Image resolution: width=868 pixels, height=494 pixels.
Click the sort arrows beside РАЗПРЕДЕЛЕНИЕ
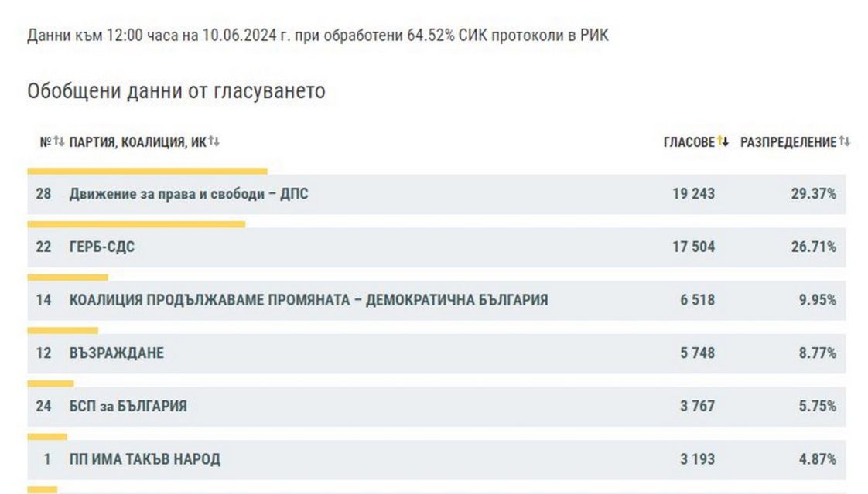[845, 142]
